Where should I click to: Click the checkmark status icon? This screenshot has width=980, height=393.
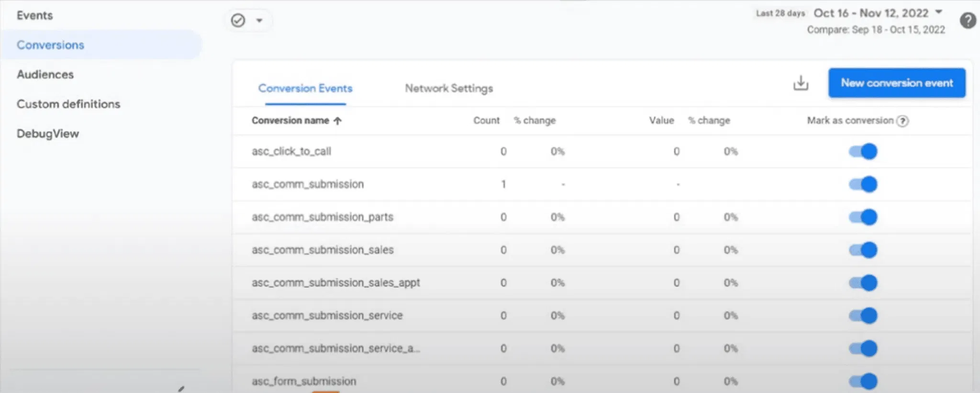click(x=238, y=21)
